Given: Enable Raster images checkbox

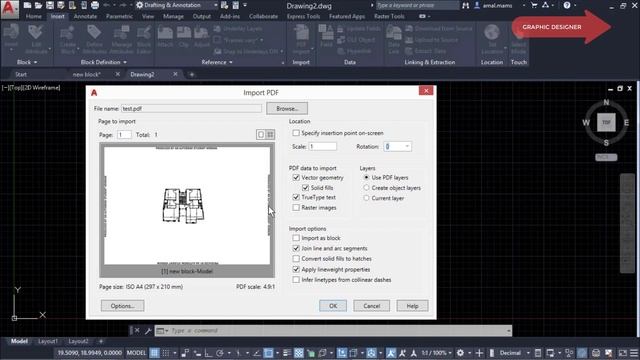Looking at the screenshot, I should tap(296, 208).
